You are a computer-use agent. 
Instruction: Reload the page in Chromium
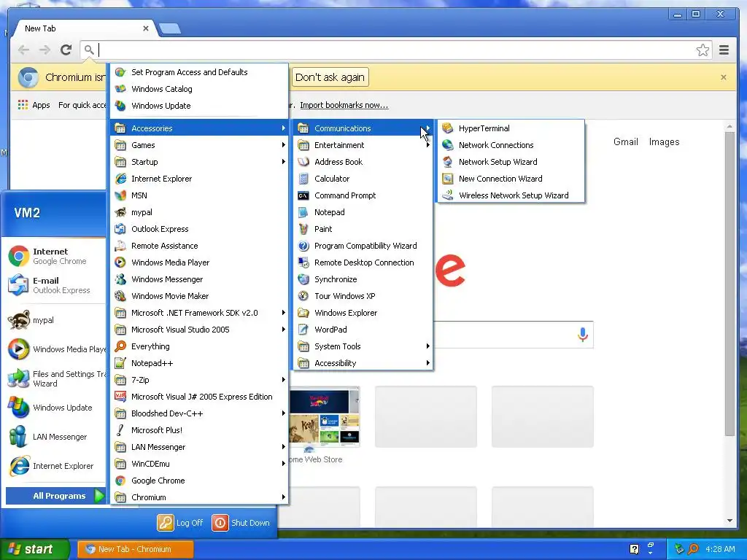66,50
